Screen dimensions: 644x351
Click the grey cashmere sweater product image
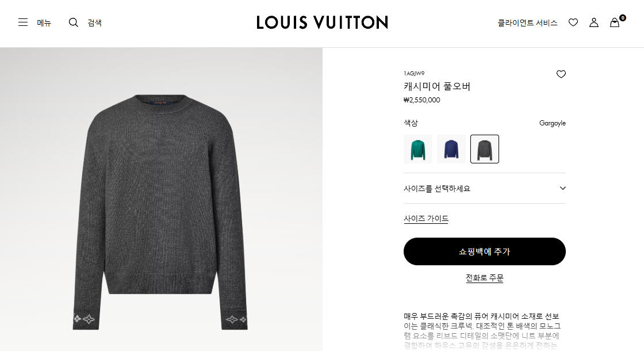point(160,212)
